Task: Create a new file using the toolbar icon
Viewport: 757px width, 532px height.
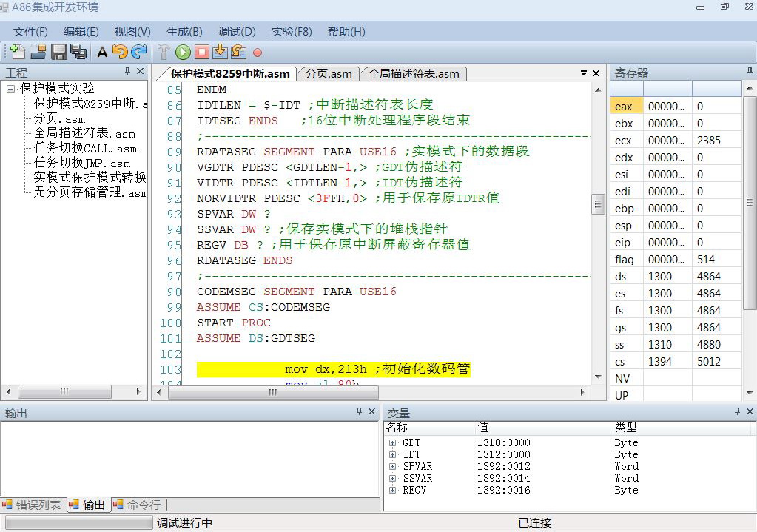Action: [x=17, y=53]
